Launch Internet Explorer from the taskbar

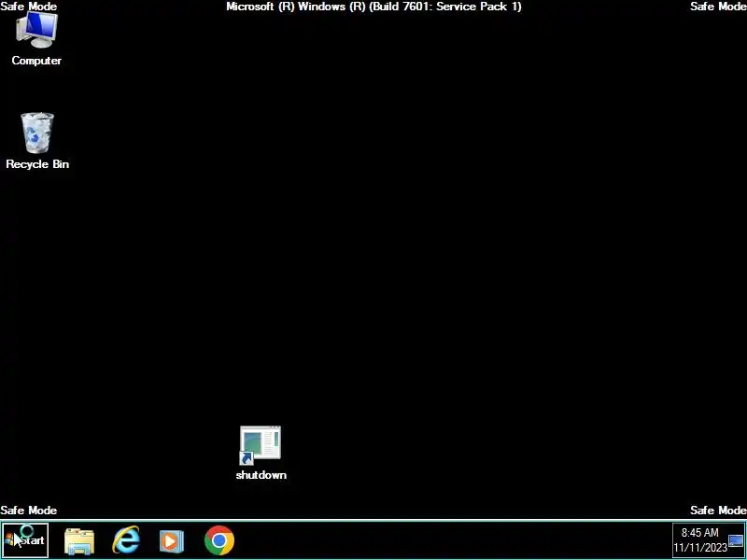tap(126, 540)
